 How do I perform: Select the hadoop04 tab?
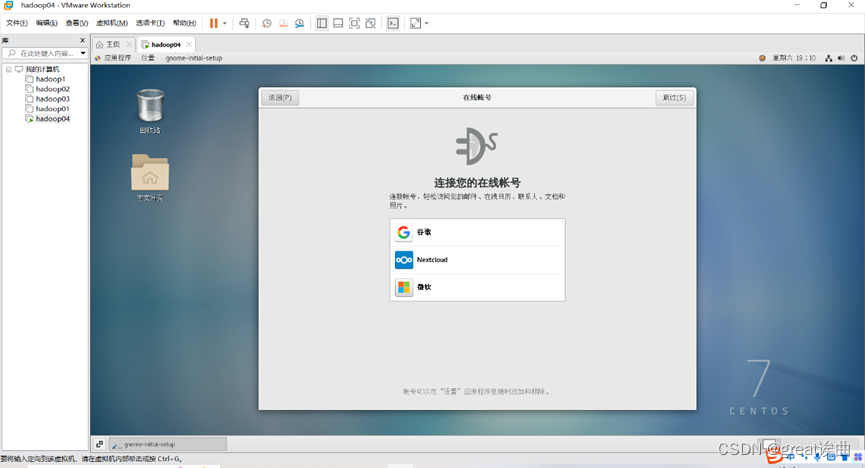(x=165, y=44)
